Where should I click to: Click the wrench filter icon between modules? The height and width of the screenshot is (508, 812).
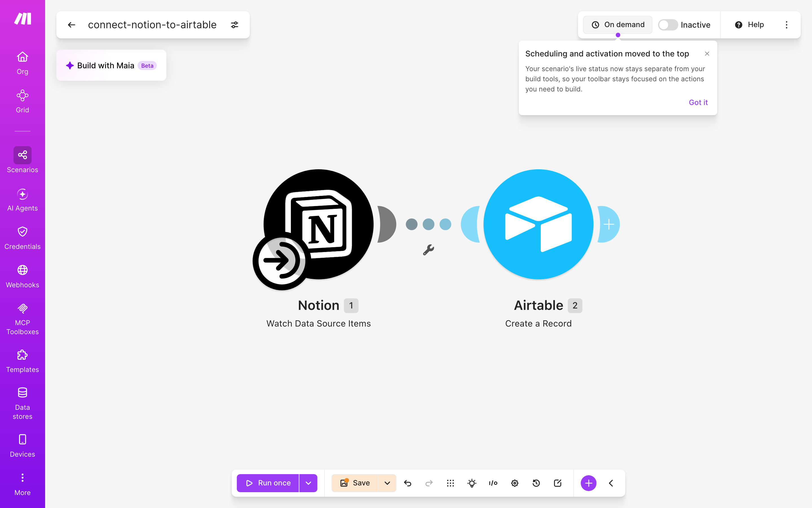tap(429, 250)
